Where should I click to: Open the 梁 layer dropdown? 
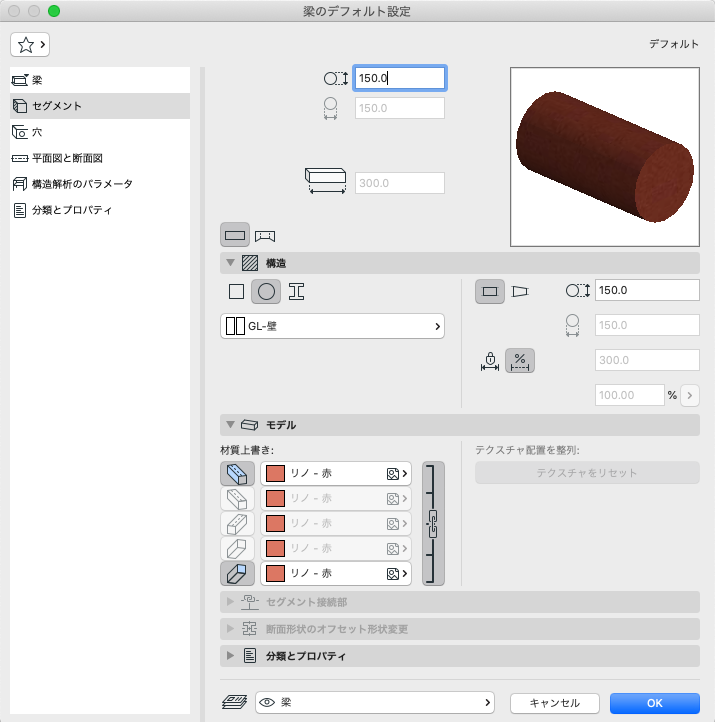(375, 702)
